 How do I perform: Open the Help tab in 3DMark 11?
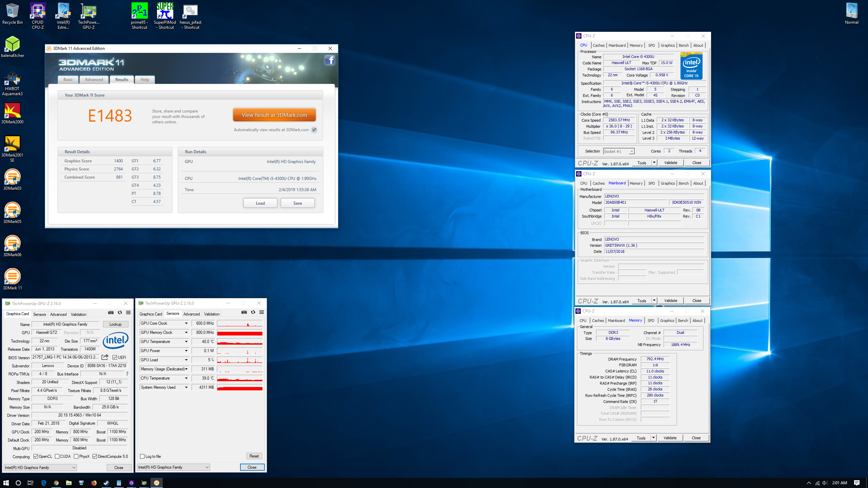coord(145,80)
